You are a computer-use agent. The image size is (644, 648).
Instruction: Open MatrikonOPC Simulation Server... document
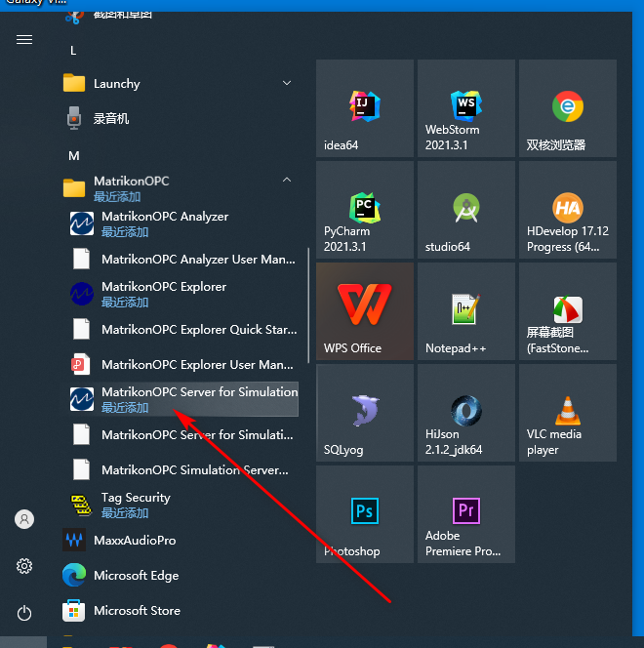pos(181,469)
